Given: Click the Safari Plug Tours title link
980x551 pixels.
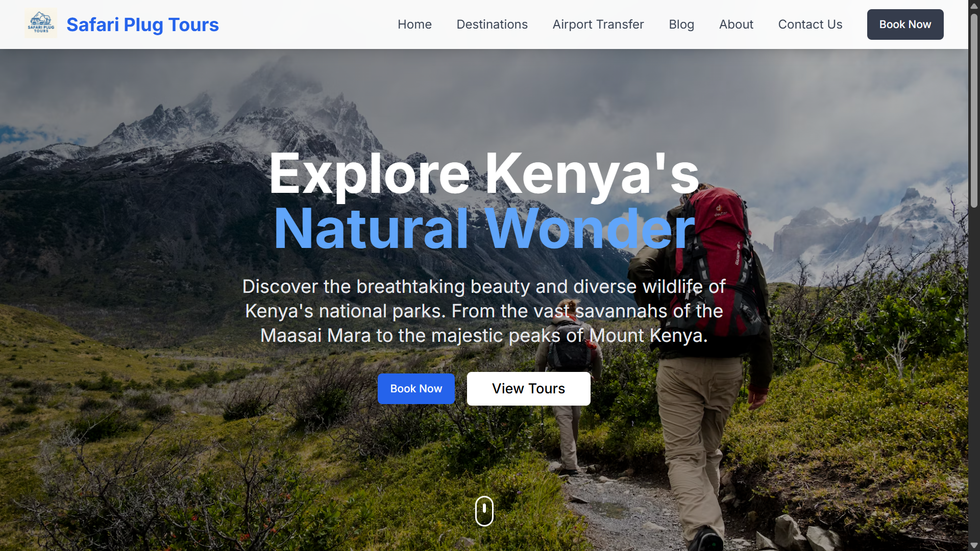Looking at the screenshot, I should click(142, 24).
